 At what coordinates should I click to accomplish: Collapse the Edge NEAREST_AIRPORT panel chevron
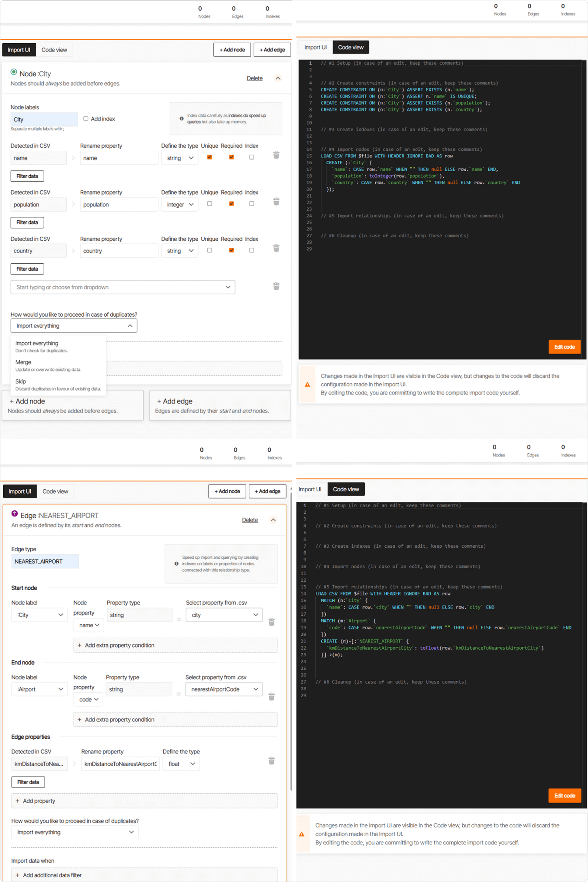(x=273, y=520)
